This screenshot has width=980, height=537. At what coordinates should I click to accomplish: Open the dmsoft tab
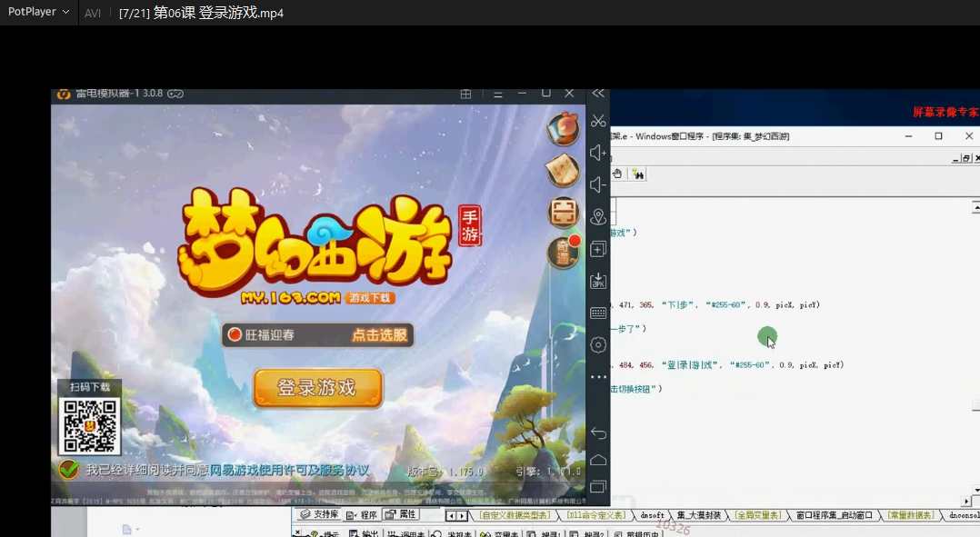[652, 515]
